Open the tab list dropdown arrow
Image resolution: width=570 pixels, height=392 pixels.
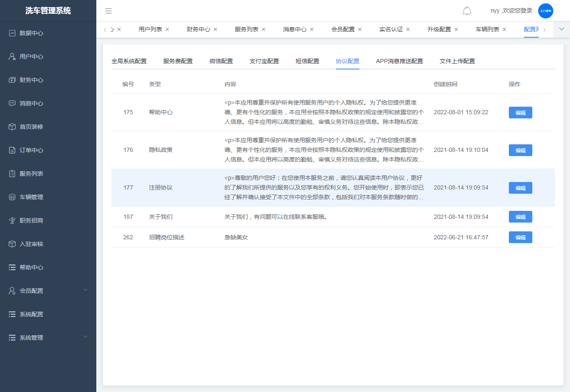tap(562, 29)
